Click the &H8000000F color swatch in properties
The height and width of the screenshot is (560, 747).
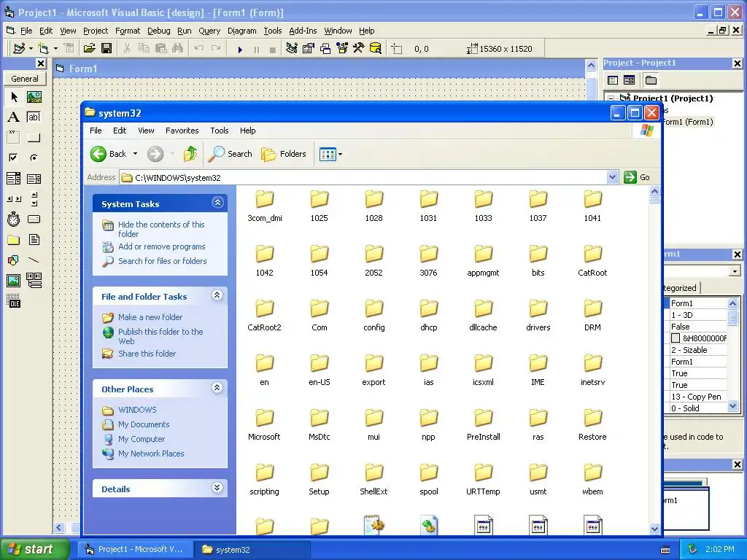(675, 338)
